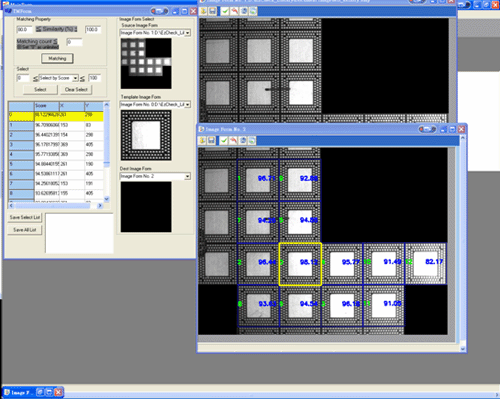
Task: Click the Save All List button
Action: pyautogui.click(x=25, y=230)
